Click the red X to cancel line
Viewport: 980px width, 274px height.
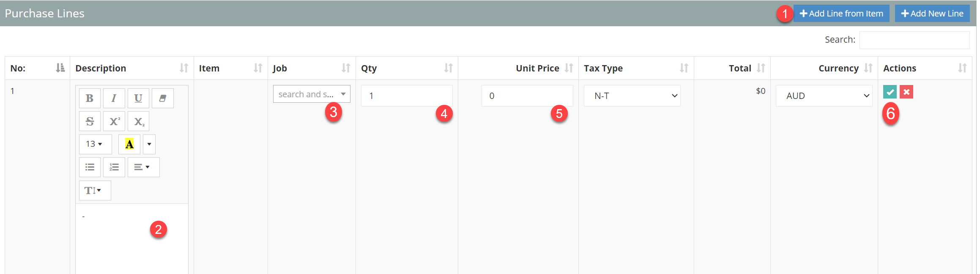tap(906, 92)
